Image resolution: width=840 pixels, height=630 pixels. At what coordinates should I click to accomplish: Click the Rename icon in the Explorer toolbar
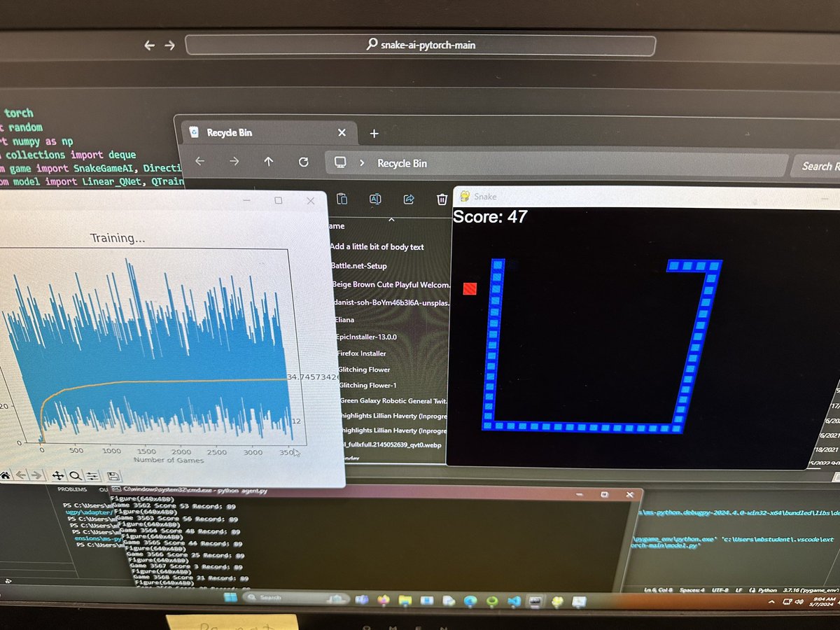375,199
